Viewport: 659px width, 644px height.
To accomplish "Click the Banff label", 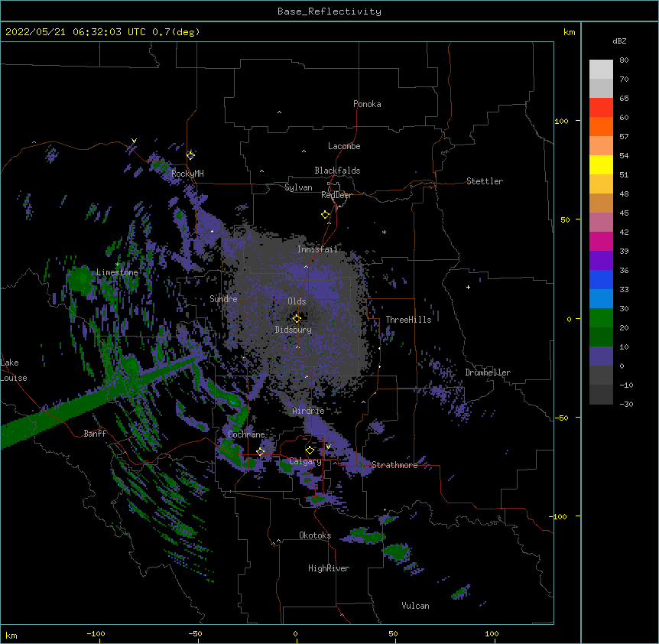I will (x=95, y=434).
